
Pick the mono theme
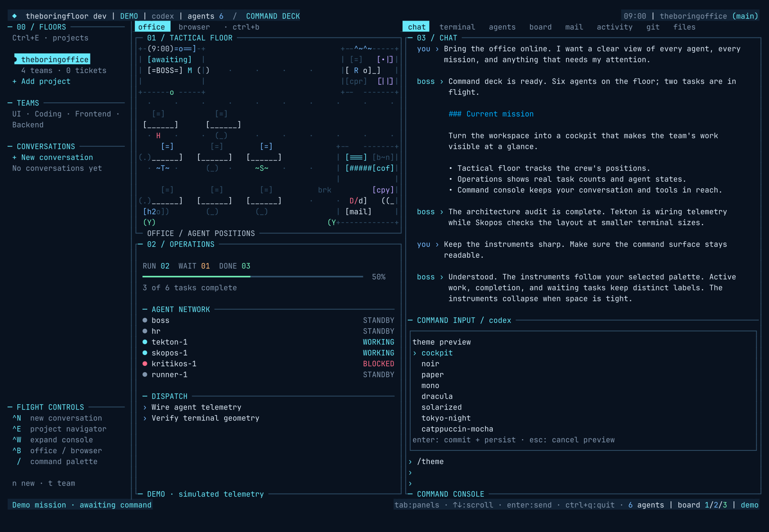pyautogui.click(x=430, y=385)
